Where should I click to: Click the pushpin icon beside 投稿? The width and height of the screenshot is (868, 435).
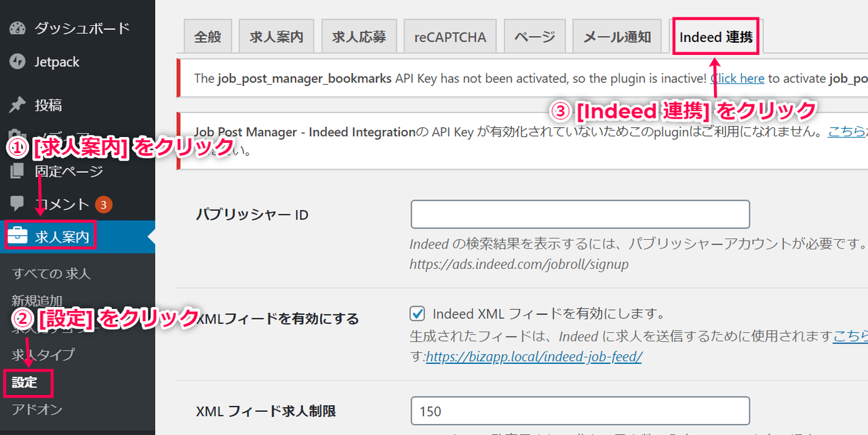pos(18,105)
